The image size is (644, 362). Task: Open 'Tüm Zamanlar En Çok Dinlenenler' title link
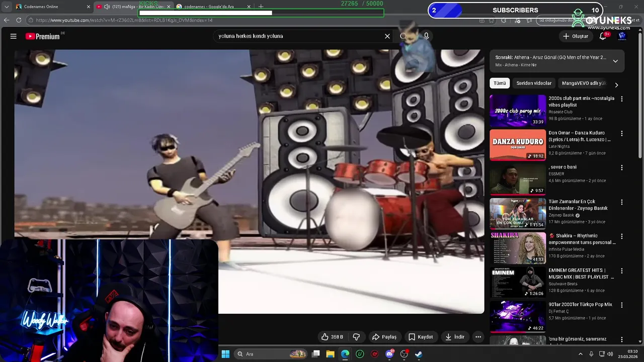click(x=578, y=205)
